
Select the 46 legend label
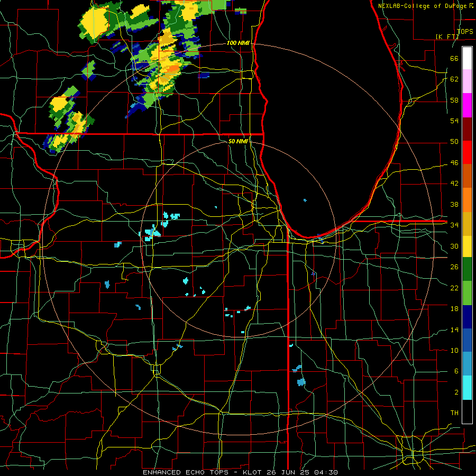(454, 163)
